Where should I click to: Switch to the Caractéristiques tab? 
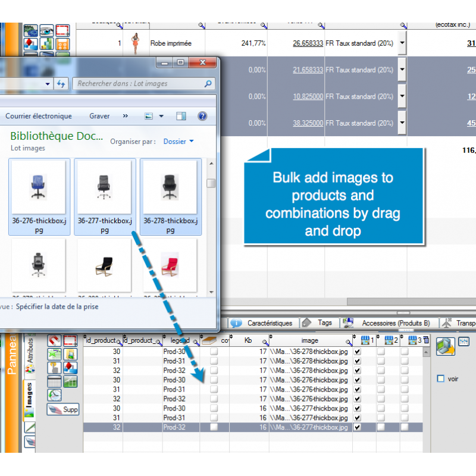click(270, 323)
